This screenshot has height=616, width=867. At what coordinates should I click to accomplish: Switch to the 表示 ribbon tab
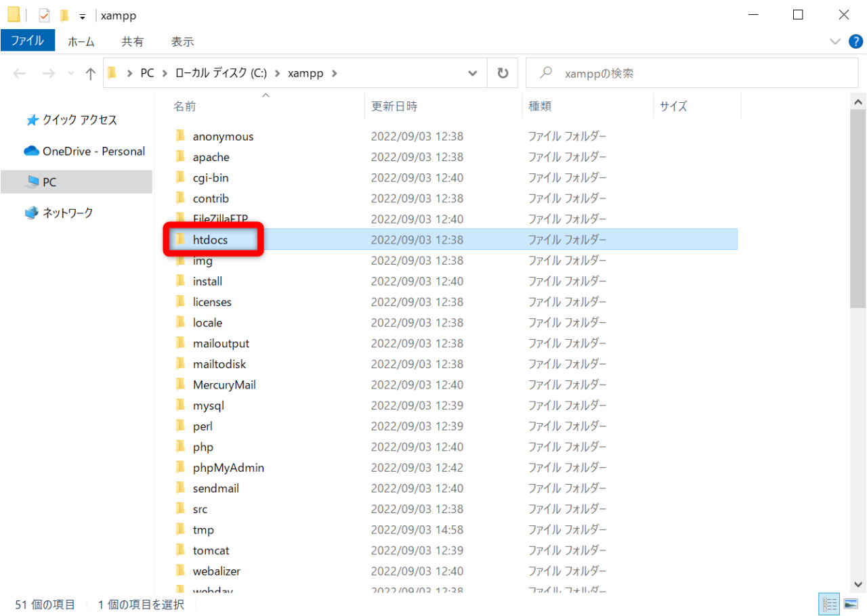[x=182, y=41]
